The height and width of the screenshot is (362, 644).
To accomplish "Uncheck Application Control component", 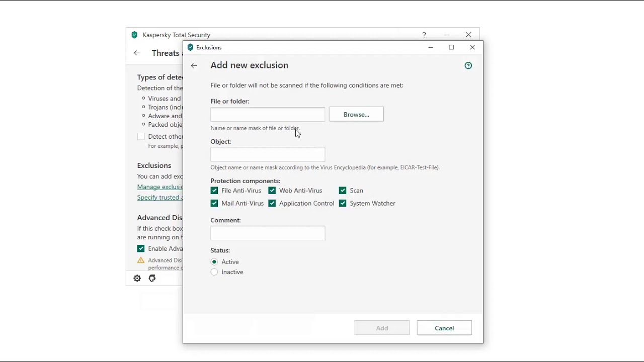I will [272, 203].
